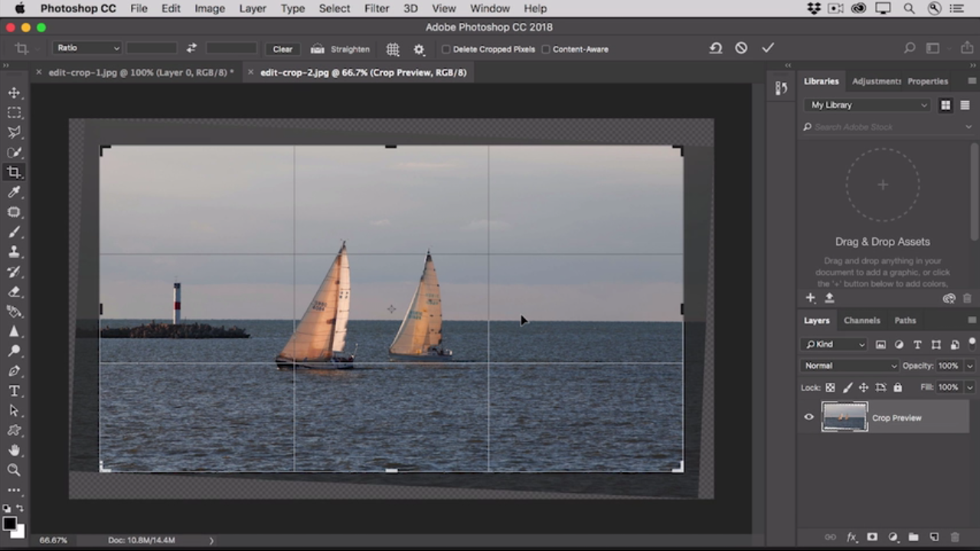Click the Crop Preview layer thumbnail
This screenshot has height=551, width=980.
click(x=844, y=417)
